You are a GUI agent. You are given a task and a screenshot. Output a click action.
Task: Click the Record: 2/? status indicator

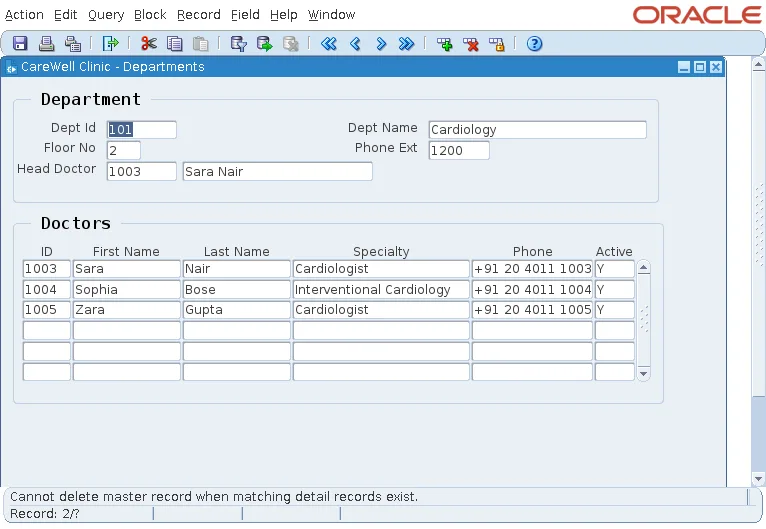click(44, 514)
